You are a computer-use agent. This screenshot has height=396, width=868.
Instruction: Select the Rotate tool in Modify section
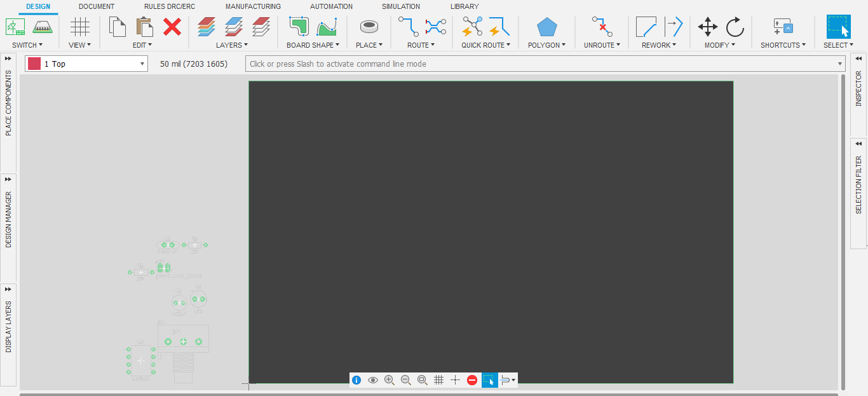[735, 27]
